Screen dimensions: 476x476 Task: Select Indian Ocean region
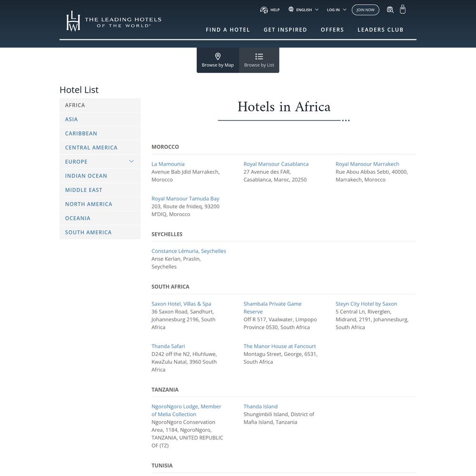point(100,176)
